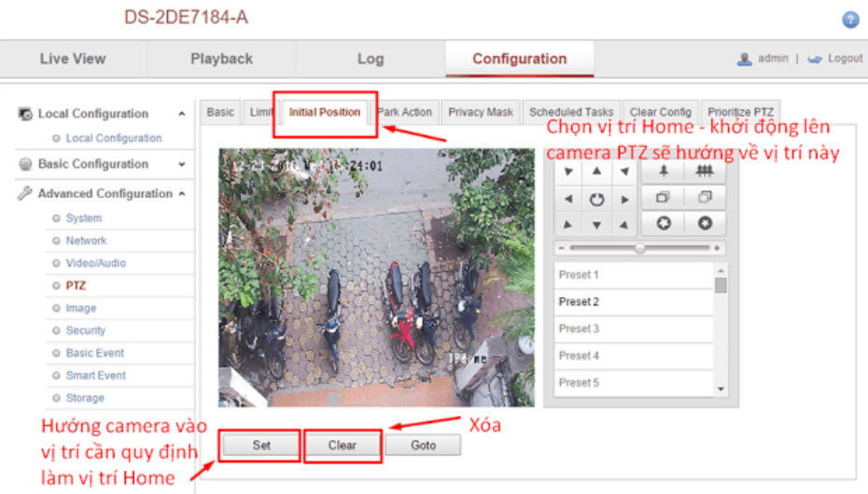Screen dimensions: 868x494
Task: Switch to Prioritize PTZ tab
Action: (741, 112)
